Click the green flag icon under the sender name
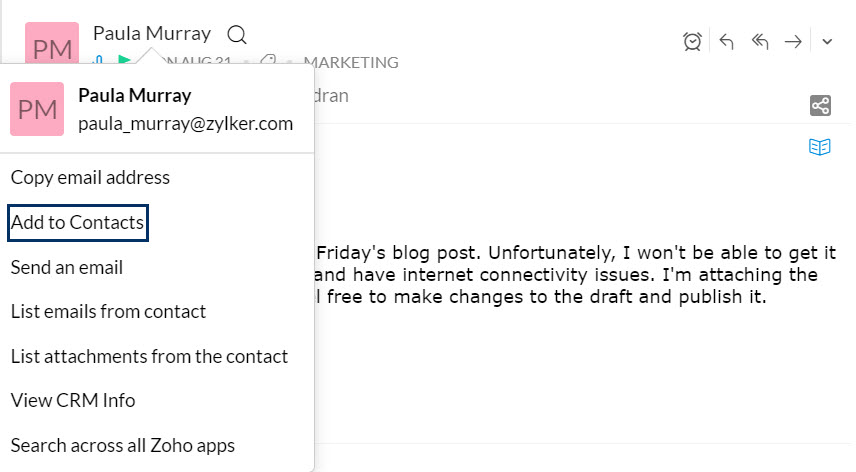This screenshot has height=472, width=856. click(124, 62)
